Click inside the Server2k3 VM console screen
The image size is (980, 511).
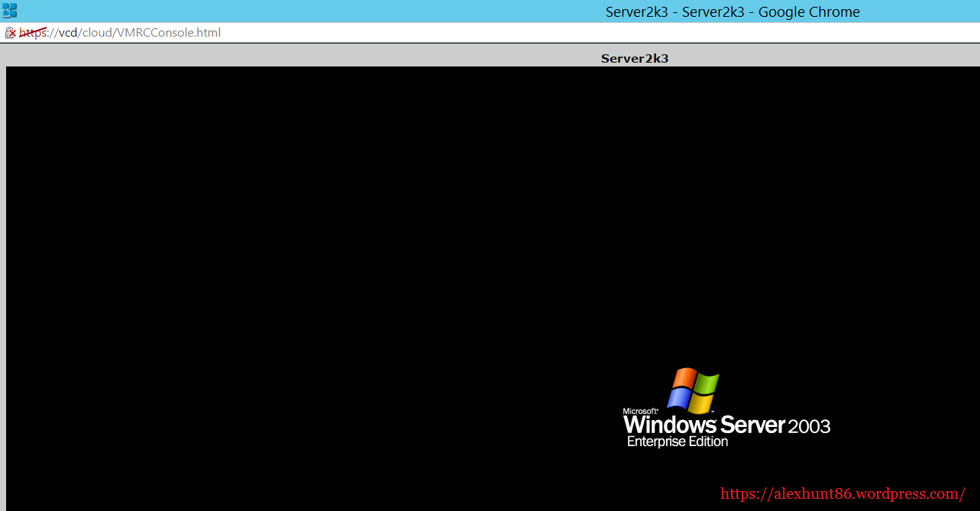coord(493,289)
